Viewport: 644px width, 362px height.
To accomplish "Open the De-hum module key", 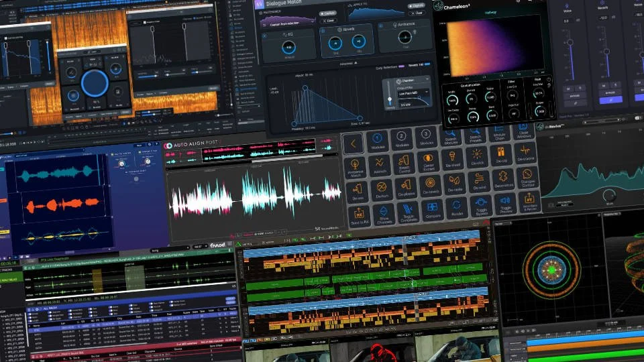I will [382, 189].
